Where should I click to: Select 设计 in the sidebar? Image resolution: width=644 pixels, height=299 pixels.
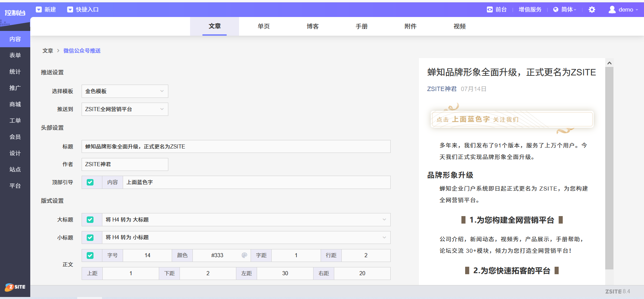click(15, 153)
